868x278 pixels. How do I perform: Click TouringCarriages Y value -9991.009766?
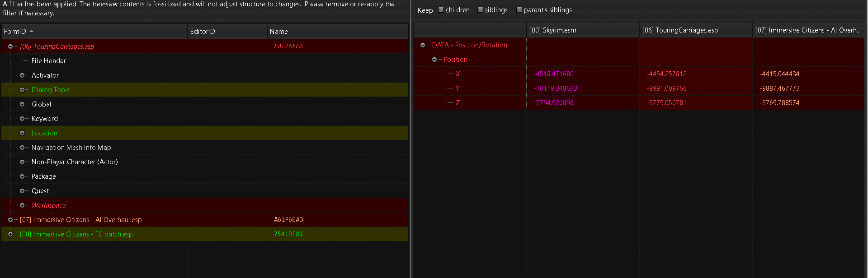(666, 88)
